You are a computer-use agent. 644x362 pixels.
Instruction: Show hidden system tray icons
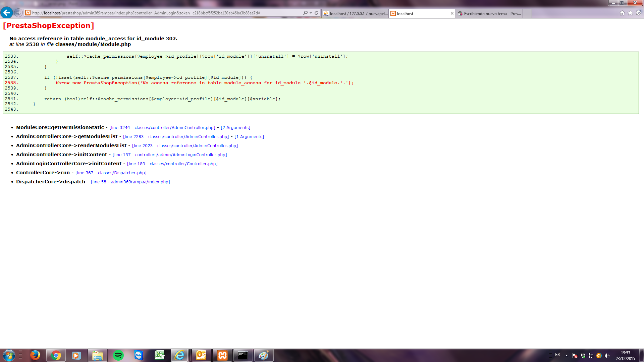tap(567, 355)
